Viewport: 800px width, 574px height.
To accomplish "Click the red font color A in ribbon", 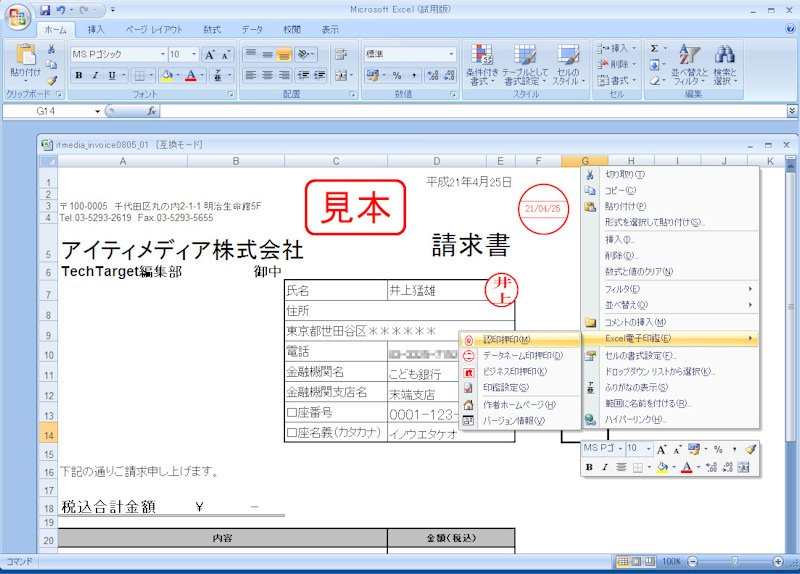I will tap(191, 76).
